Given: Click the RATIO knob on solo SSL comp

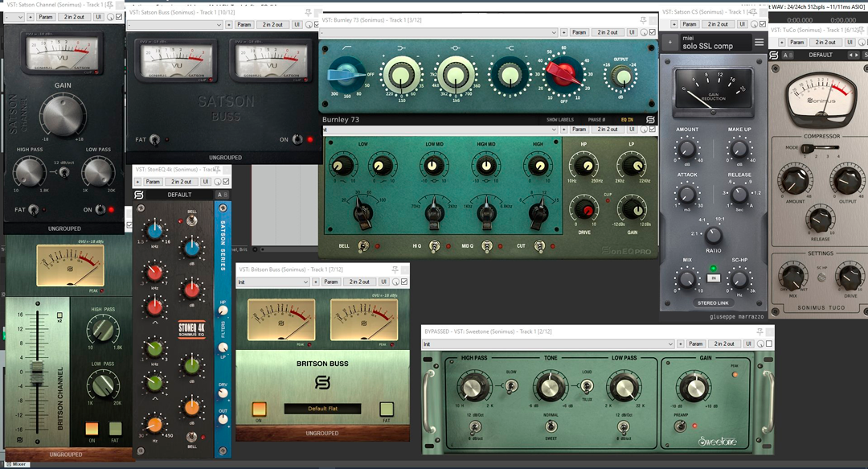Looking at the screenshot, I should 712,236.
